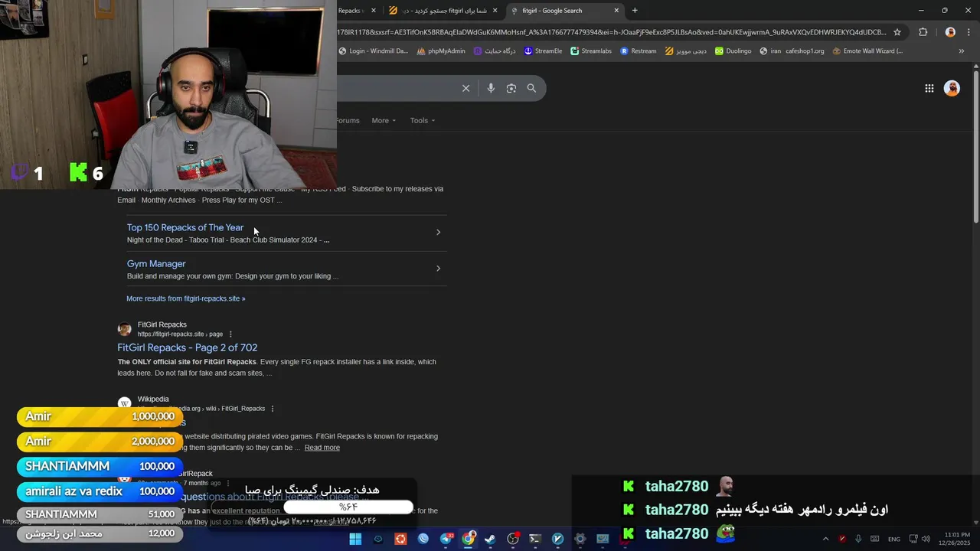980x551 pixels.
Task: Clear the Google search box with the X icon
Action: point(465,88)
